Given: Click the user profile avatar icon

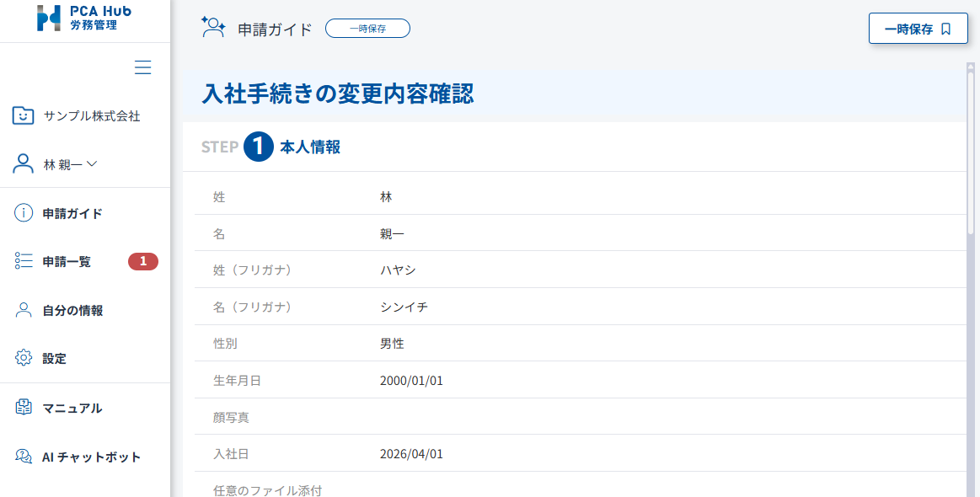Looking at the screenshot, I should [24, 164].
